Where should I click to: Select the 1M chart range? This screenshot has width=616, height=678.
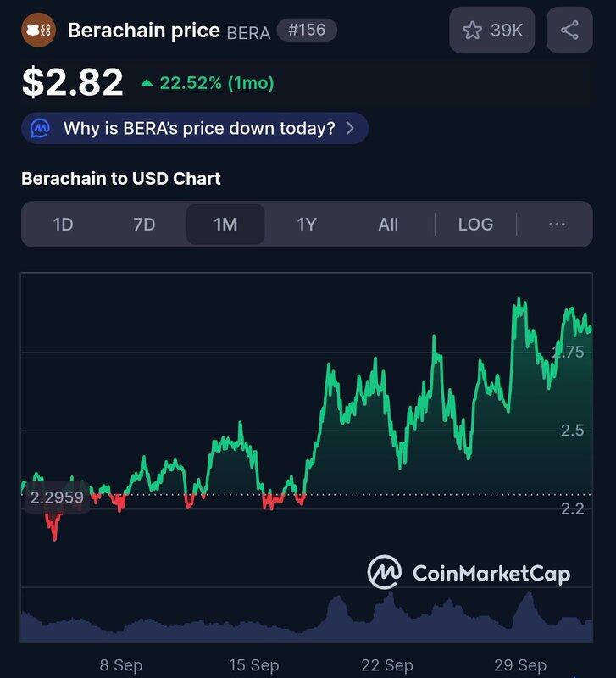pyautogui.click(x=225, y=225)
